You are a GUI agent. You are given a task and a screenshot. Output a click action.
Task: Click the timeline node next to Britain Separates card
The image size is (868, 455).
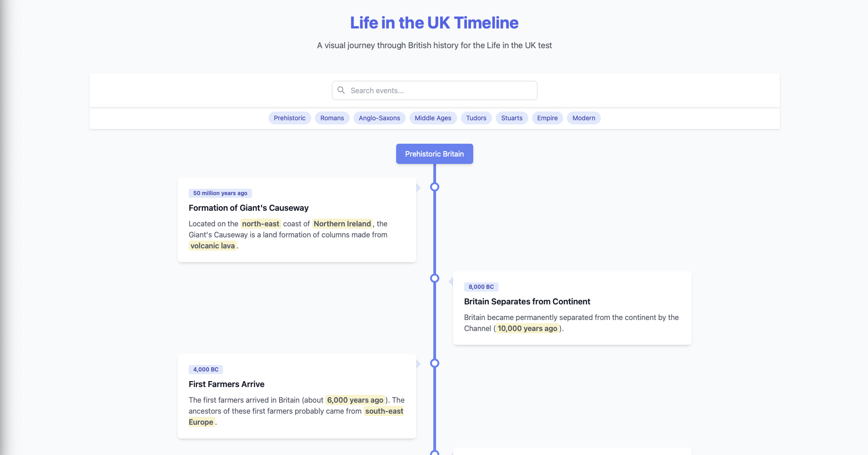coord(435,279)
